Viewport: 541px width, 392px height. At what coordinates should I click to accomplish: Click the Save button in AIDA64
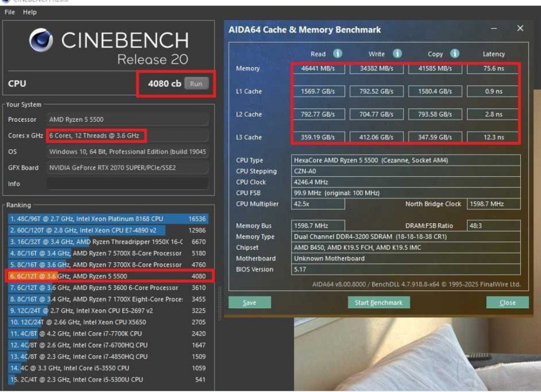click(x=249, y=302)
